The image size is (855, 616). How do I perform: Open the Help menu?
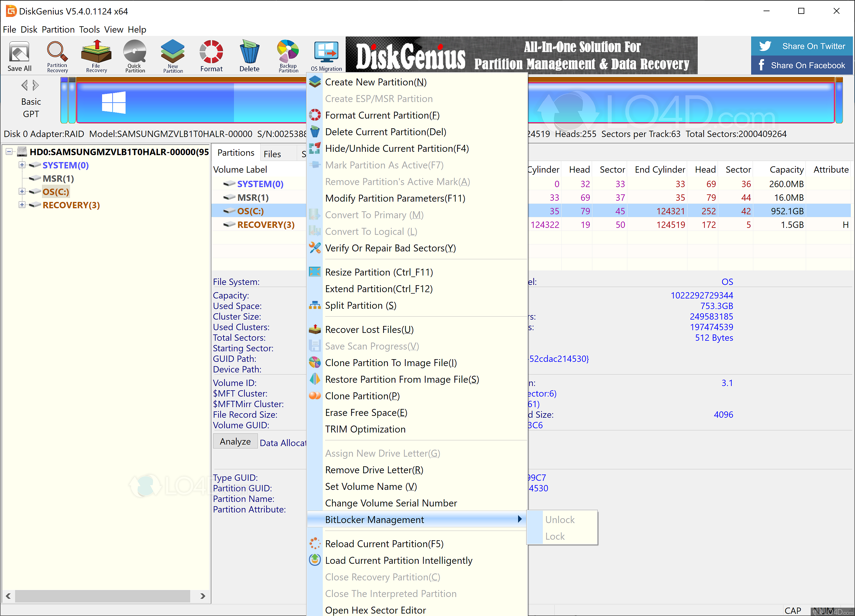(x=137, y=29)
